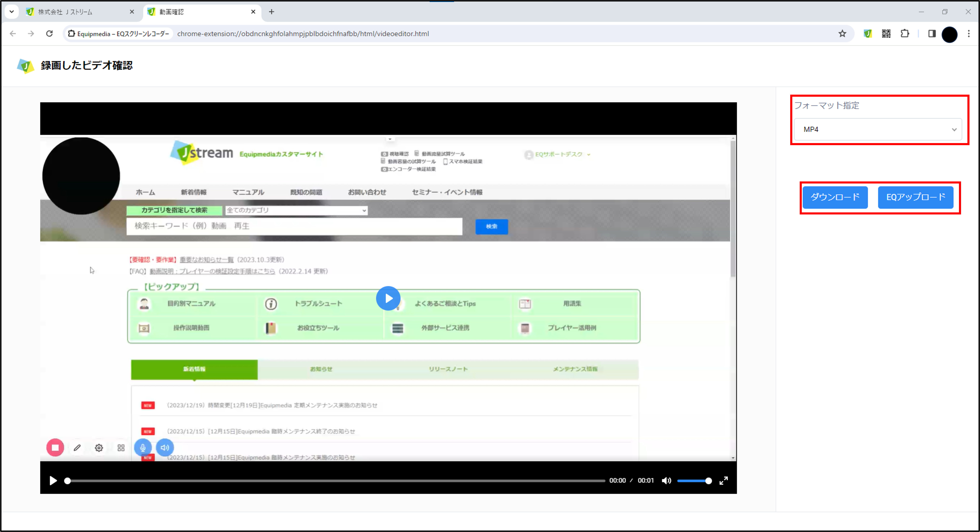The height and width of the screenshot is (532, 980).
Task: Toggle the system audio speaker button
Action: click(x=165, y=448)
